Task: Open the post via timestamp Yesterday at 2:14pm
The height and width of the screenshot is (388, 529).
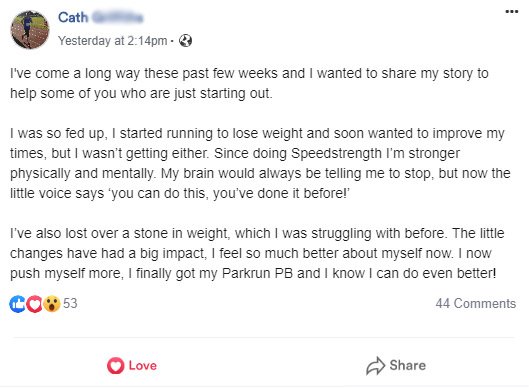Action: tap(112, 41)
